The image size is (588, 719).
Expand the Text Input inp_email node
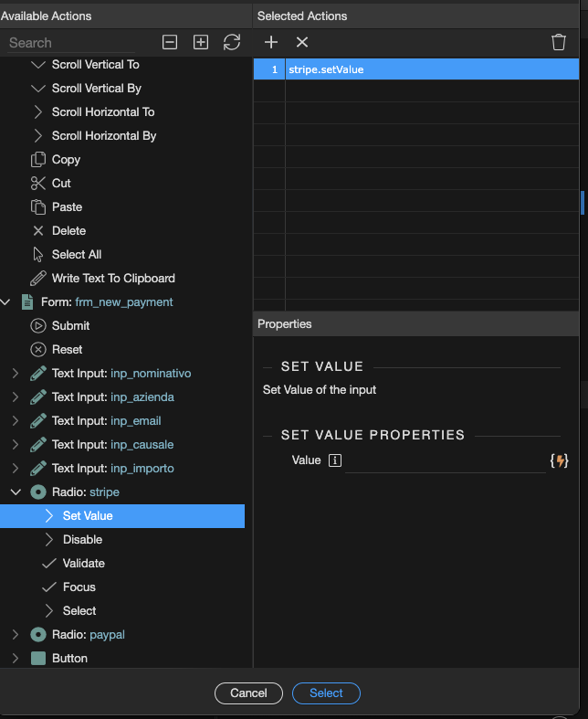coord(16,420)
